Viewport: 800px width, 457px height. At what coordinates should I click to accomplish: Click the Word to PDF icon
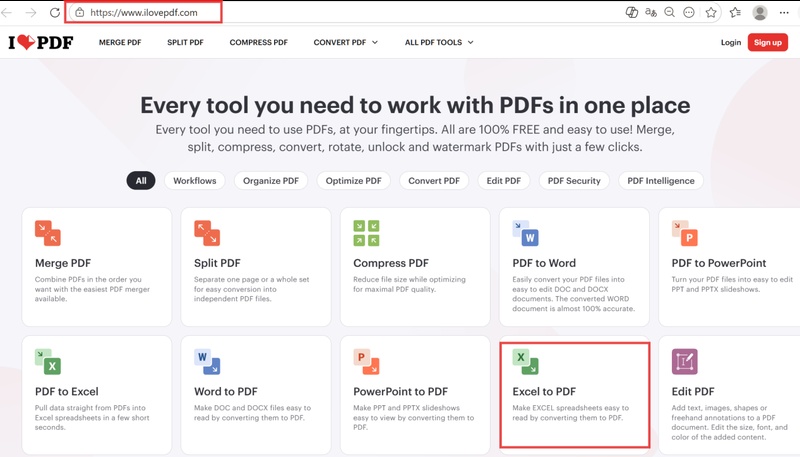point(207,362)
